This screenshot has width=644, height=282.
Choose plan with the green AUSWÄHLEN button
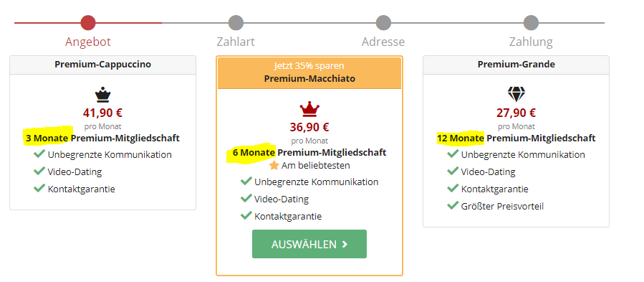[309, 244]
